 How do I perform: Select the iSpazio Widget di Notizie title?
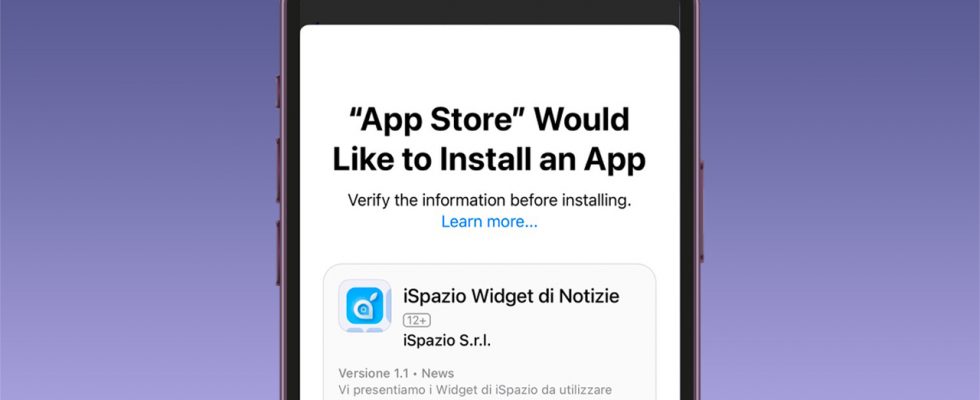click(511, 296)
